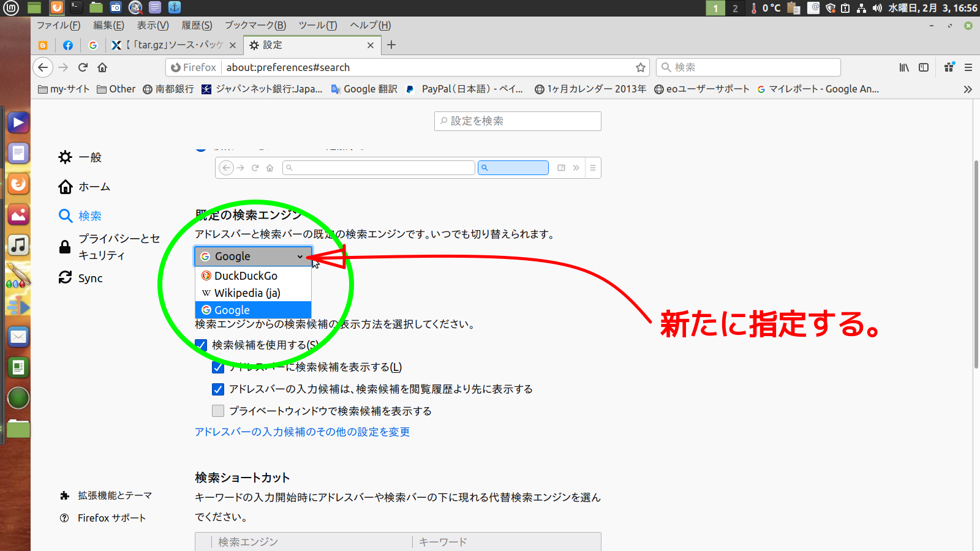Open Firefox サポート link in sidebar

click(x=102, y=518)
